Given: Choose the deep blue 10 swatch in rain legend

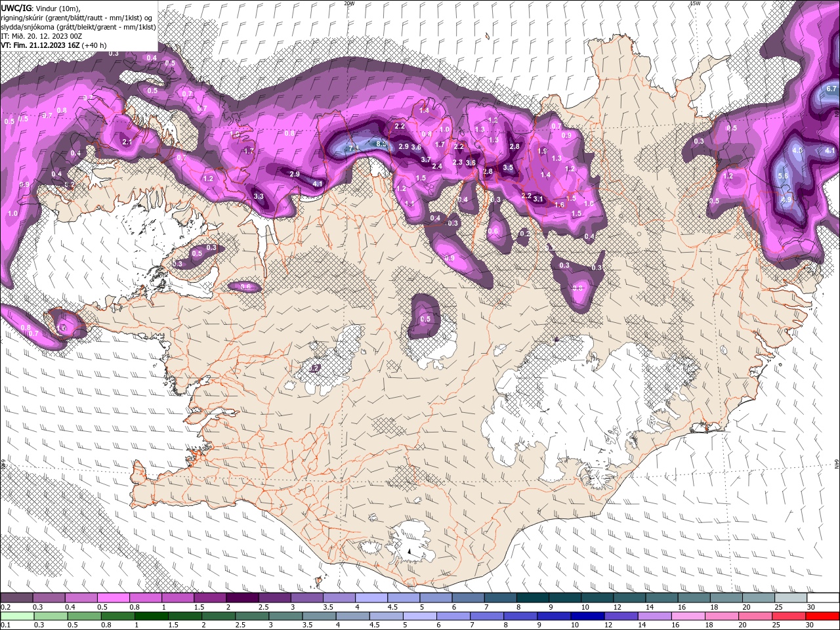Looking at the screenshot, I should coord(587,616).
